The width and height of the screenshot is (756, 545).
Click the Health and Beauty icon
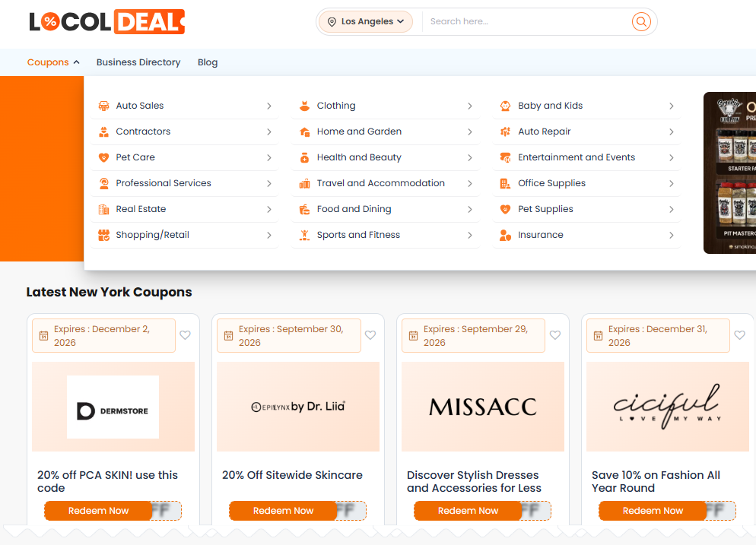tap(305, 157)
